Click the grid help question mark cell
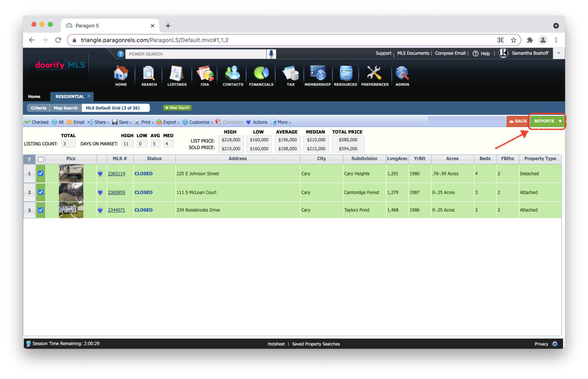Image resolution: width=588 pixels, height=379 pixels. [x=29, y=159]
